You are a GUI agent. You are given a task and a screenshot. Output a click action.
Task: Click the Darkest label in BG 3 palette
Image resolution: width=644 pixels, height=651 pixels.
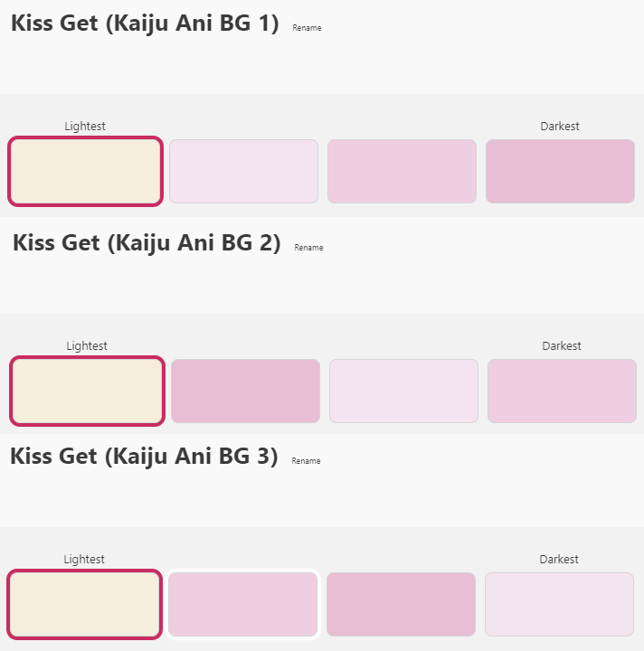coord(559,560)
